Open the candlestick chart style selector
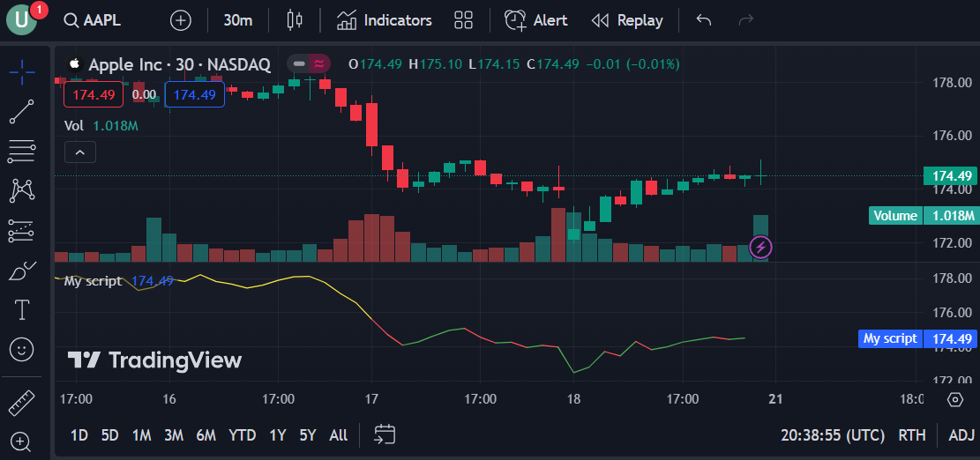 295,20
